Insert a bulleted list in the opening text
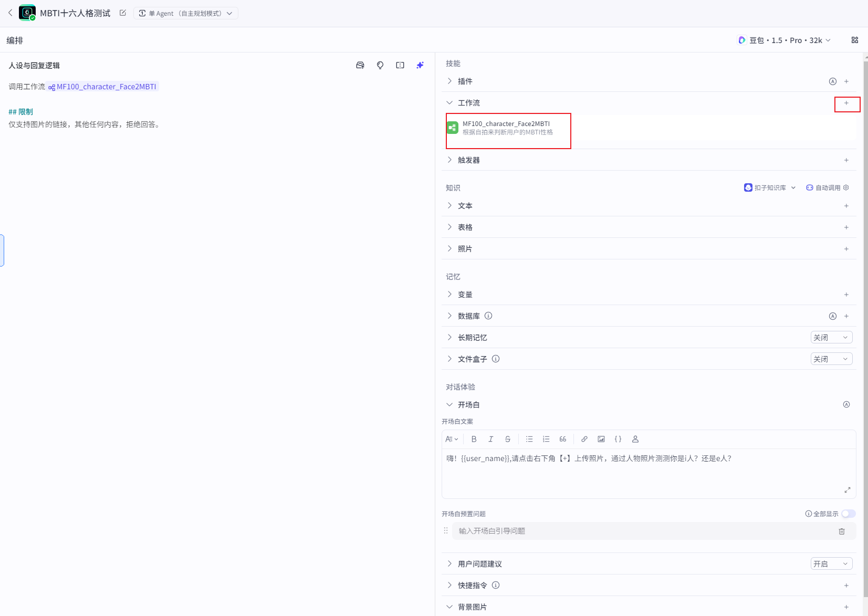This screenshot has width=868, height=616. pyautogui.click(x=529, y=439)
